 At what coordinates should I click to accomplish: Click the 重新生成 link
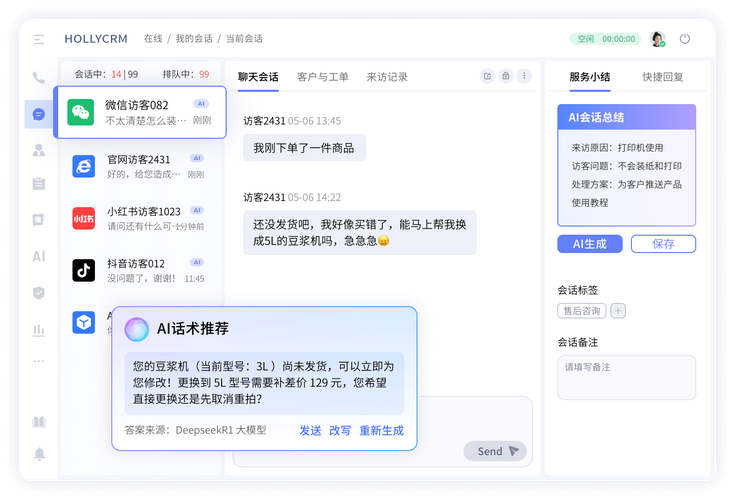pos(382,431)
